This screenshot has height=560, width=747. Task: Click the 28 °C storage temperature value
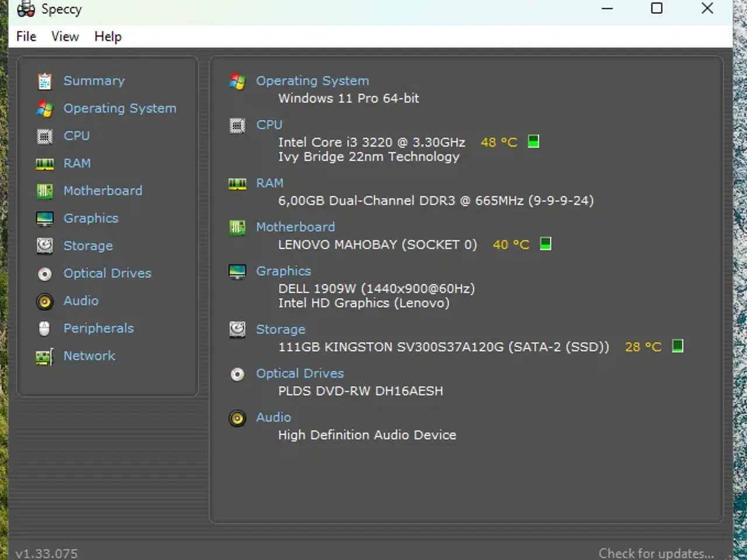click(x=643, y=347)
